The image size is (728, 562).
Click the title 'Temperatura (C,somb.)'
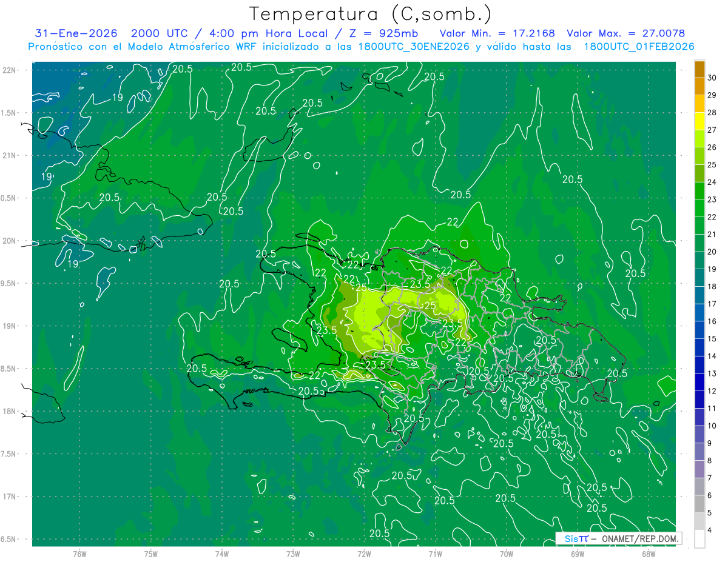371,14
